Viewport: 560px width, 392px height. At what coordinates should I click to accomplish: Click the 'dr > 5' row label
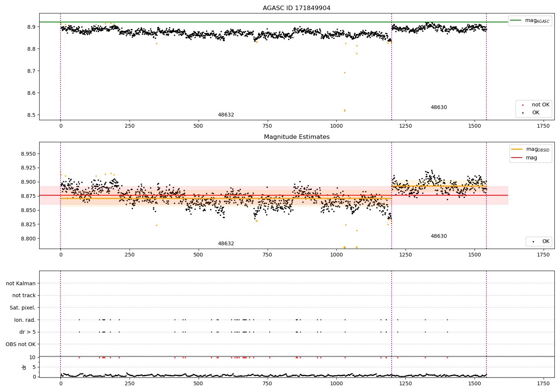point(28,332)
